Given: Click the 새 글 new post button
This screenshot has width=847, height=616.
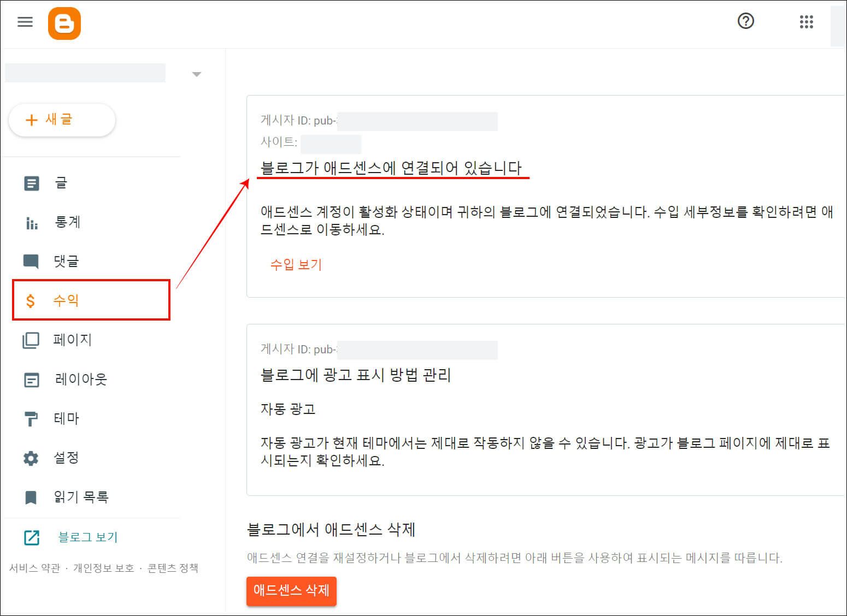Looking at the screenshot, I should pos(62,120).
